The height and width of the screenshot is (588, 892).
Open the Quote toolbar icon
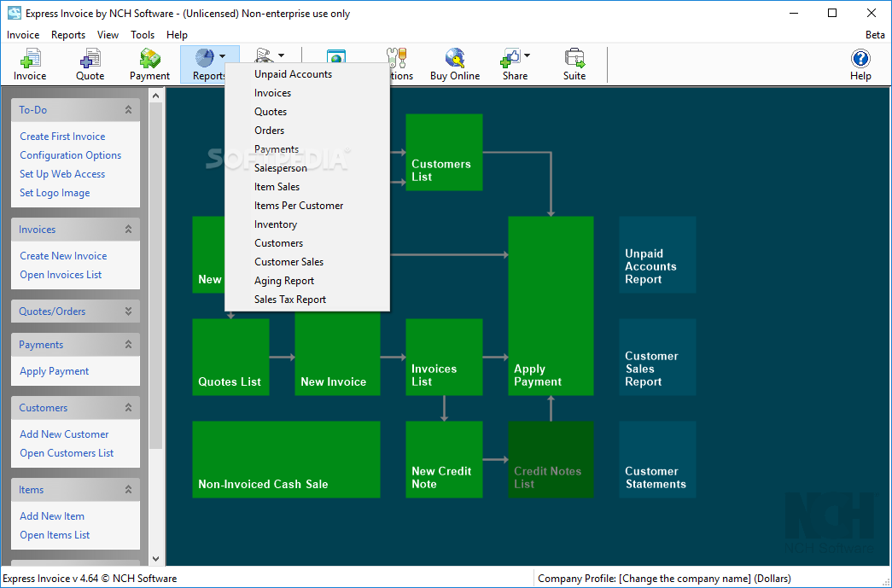(90, 59)
